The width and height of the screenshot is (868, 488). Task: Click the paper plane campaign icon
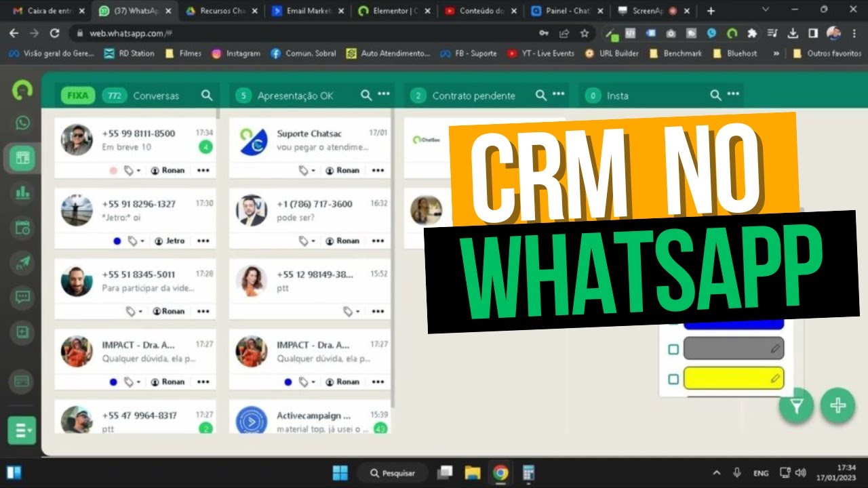[22, 262]
